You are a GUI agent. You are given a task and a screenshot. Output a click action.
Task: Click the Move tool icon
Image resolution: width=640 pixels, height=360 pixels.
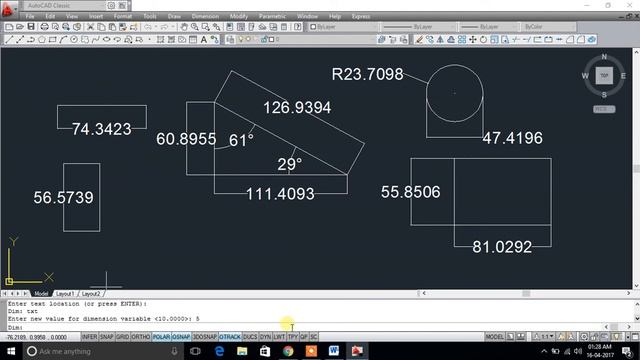[x=473, y=40]
